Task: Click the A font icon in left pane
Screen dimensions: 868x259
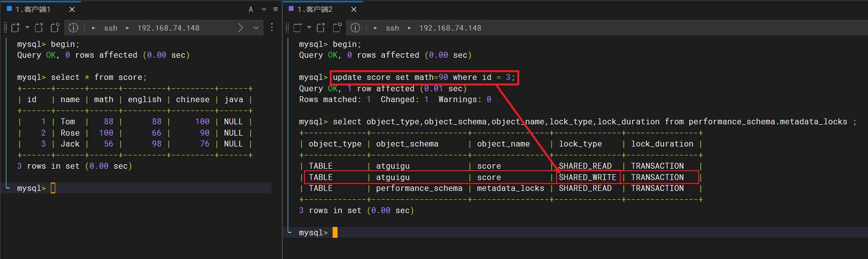Action: tap(251, 9)
